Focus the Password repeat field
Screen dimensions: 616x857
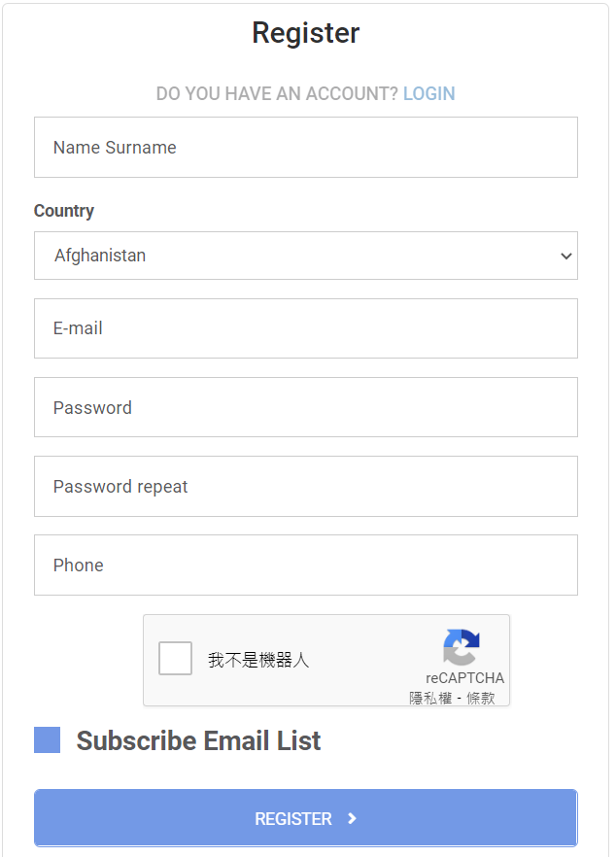[x=305, y=487]
